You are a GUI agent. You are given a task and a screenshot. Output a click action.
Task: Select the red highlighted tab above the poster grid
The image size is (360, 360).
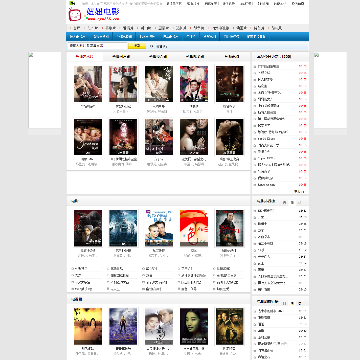(x=85, y=57)
